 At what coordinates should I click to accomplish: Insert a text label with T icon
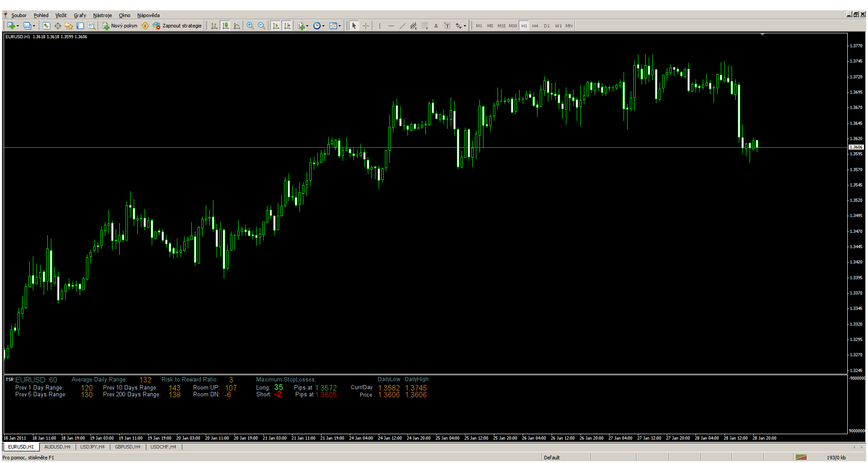point(447,26)
